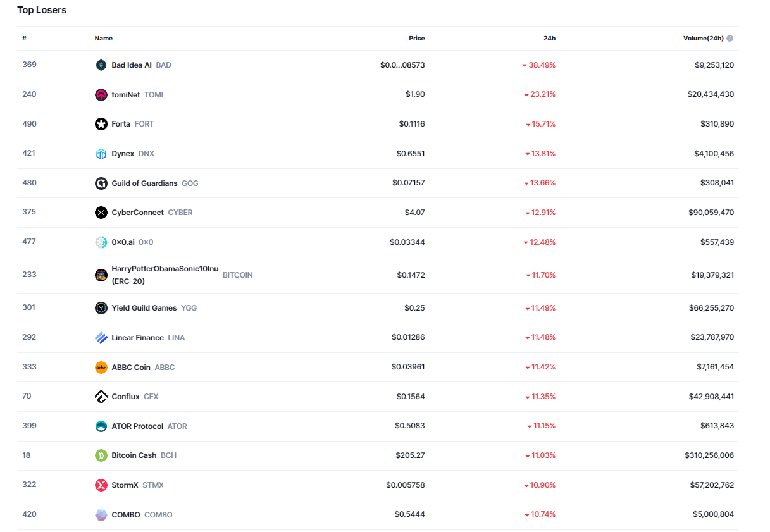The height and width of the screenshot is (532, 770).
Task: Click the COMBO coin name link
Action: [125, 515]
